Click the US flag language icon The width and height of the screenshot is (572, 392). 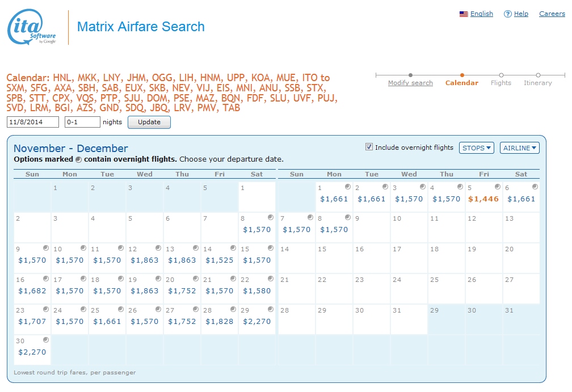tap(464, 14)
